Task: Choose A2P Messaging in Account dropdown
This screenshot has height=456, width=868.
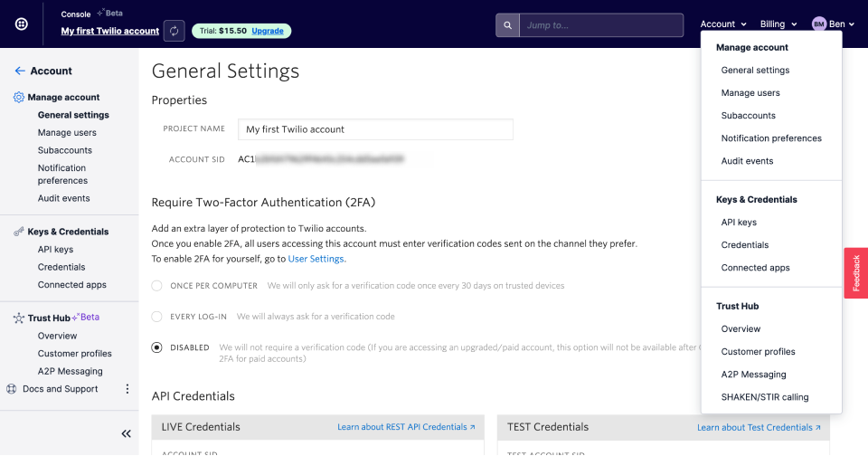Action: (753, 375)
